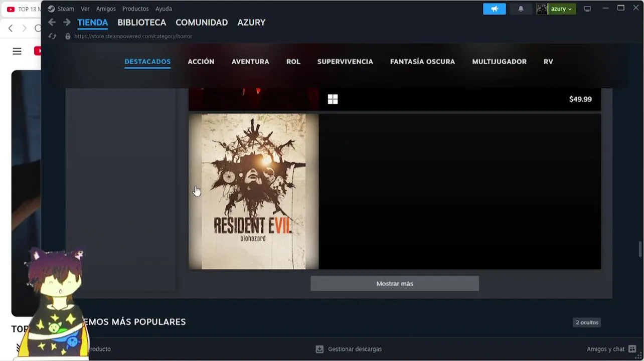644x361 pixels.
Task: Click the blue announcements megaphone icon
Action: pos(495,9)
